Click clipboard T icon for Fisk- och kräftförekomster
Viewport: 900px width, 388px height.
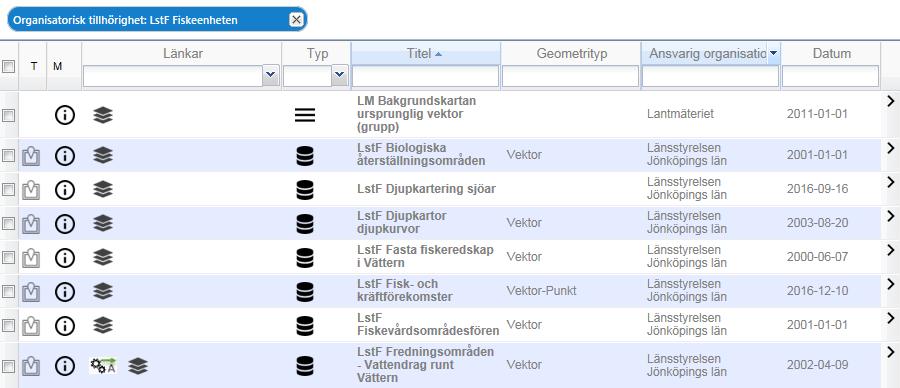(x=31, y=292)
